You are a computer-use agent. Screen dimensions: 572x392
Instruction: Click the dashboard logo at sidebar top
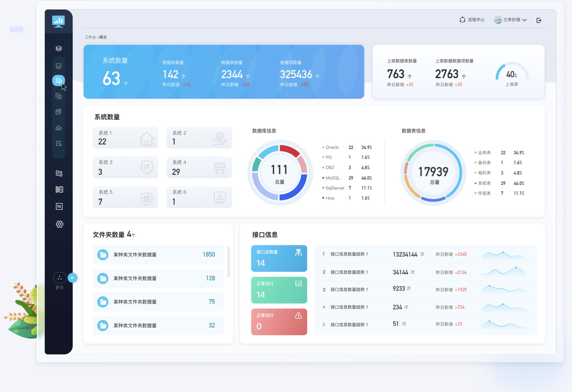pos(58,22)
